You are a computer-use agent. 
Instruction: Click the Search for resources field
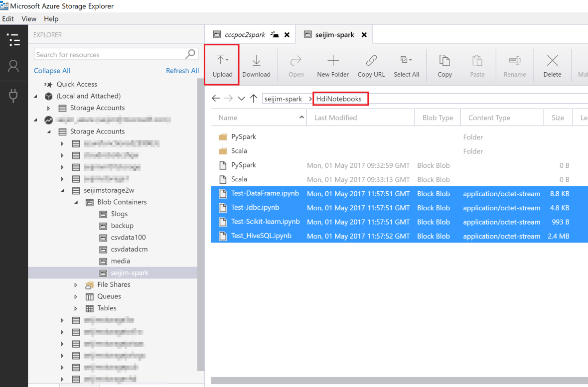[x=110, y=54]
